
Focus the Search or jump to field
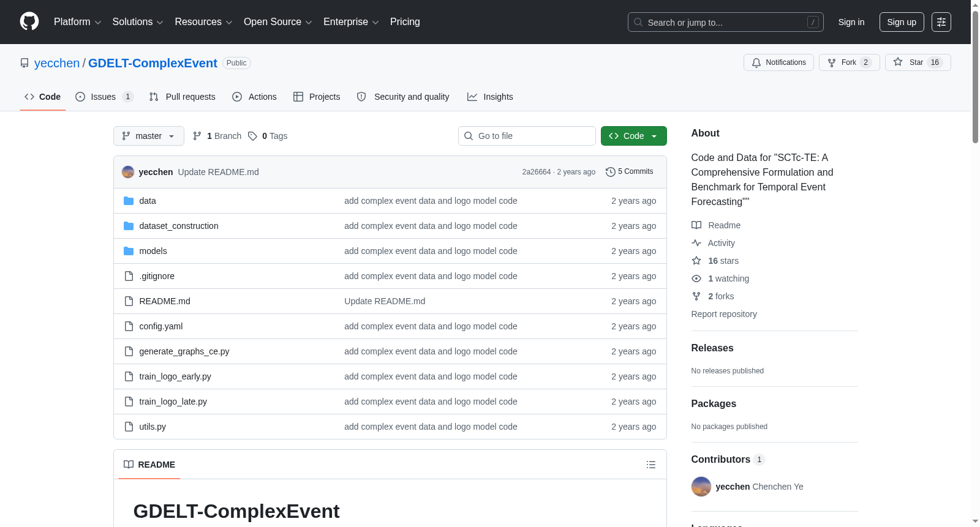click(x=726, y=22)
